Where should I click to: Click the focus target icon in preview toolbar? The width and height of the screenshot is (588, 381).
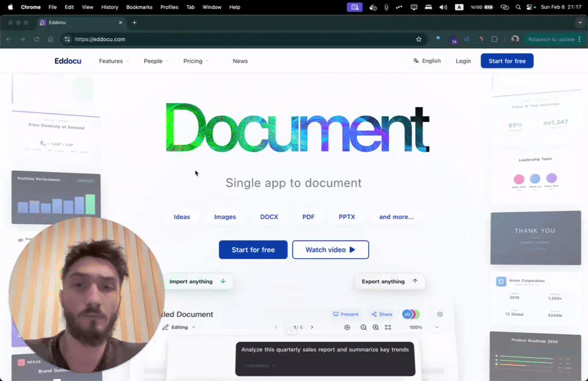click(x=347, y=327)
